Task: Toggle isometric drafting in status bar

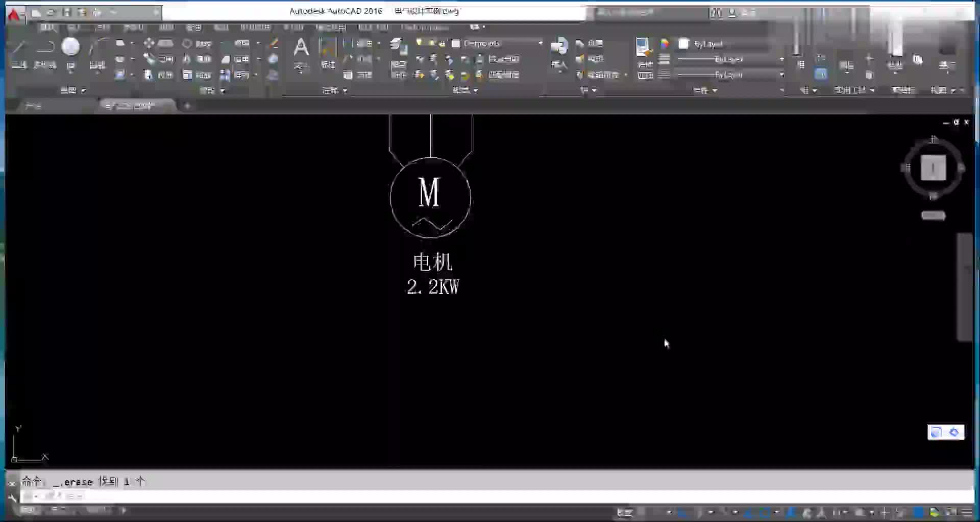Action: [x=724, y=512]
